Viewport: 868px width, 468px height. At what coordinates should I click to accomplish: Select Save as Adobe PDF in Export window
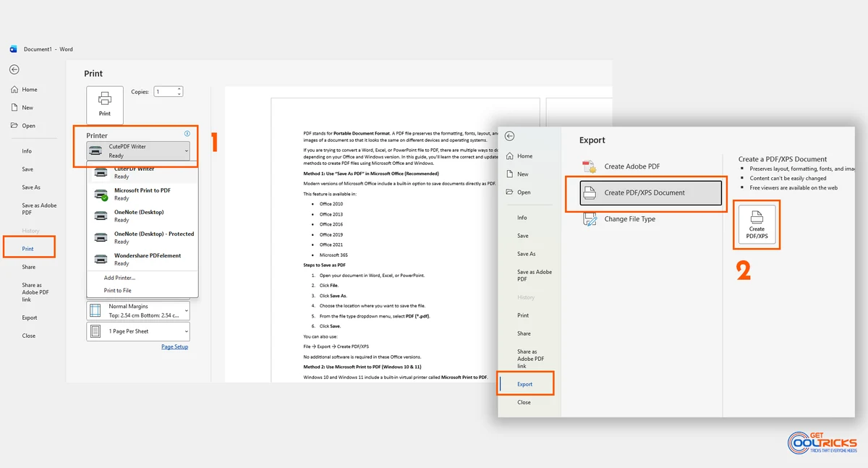[535, 276]
